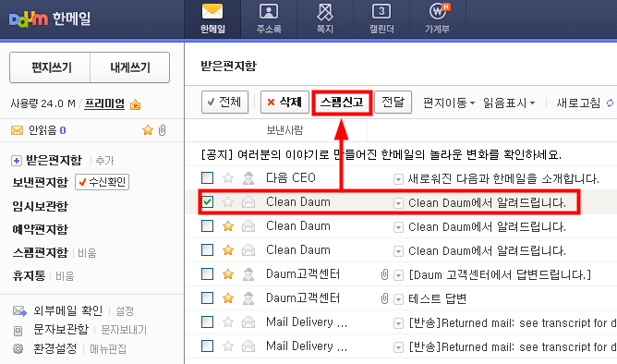Click person icon on 고객센터에서 답변드립니다 row
This screenshot has width=617, height=364.
point(248,274)
